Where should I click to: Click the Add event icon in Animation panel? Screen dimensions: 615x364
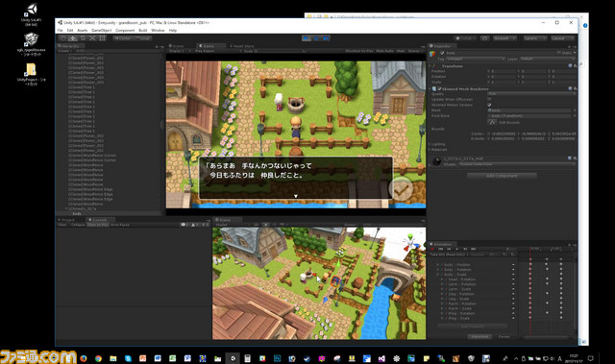pos(512,255)
